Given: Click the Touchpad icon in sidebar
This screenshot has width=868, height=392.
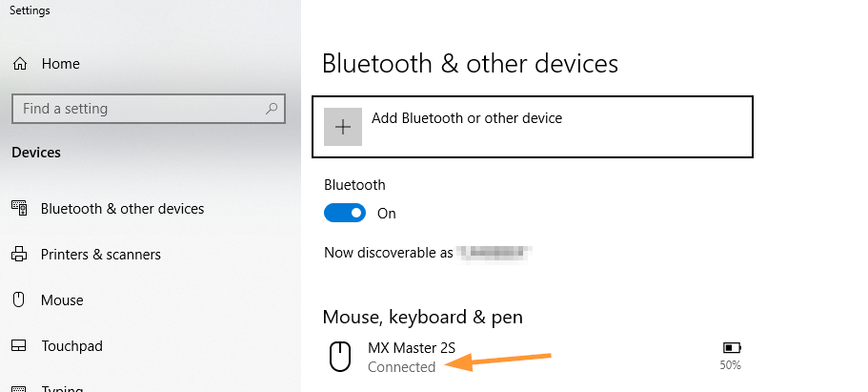Looking at the screenshot, I should tap(19, 346).
